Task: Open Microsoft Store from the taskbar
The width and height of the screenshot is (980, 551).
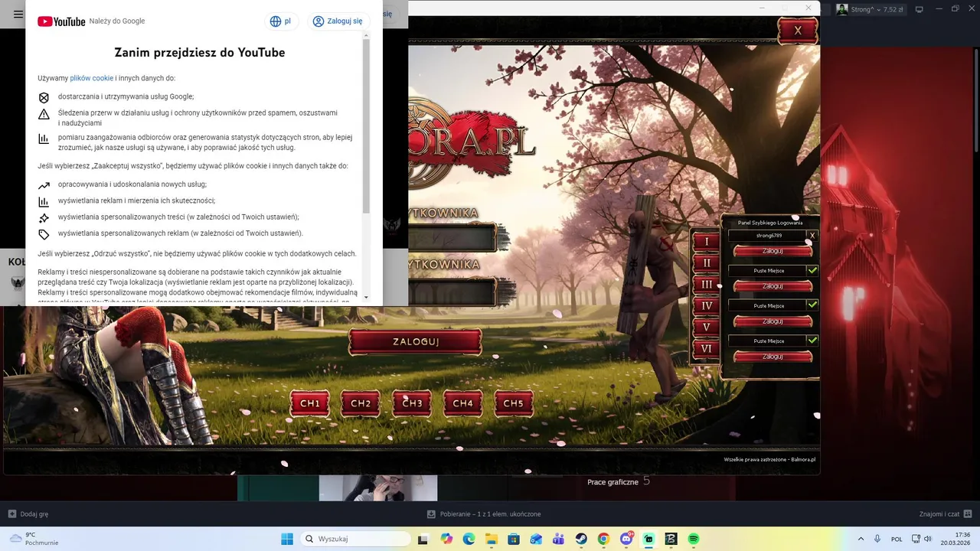Action: [x=514, y=539]
